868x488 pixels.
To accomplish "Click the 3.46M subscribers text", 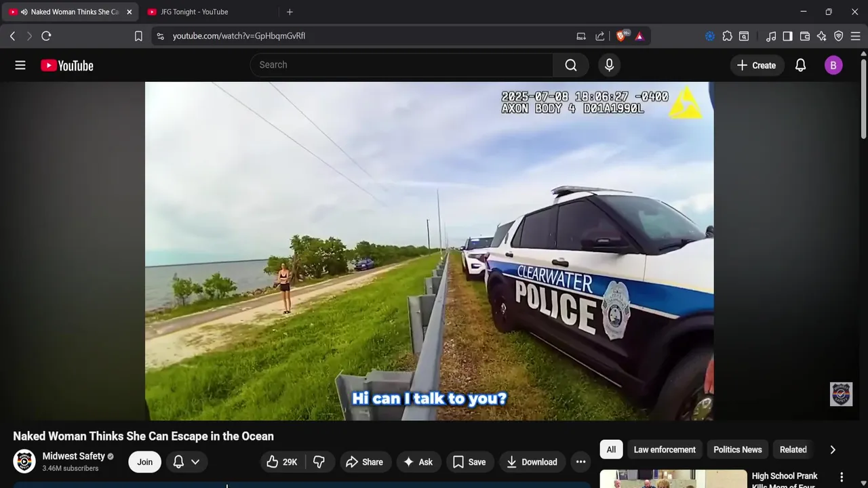I will [71, 468].
